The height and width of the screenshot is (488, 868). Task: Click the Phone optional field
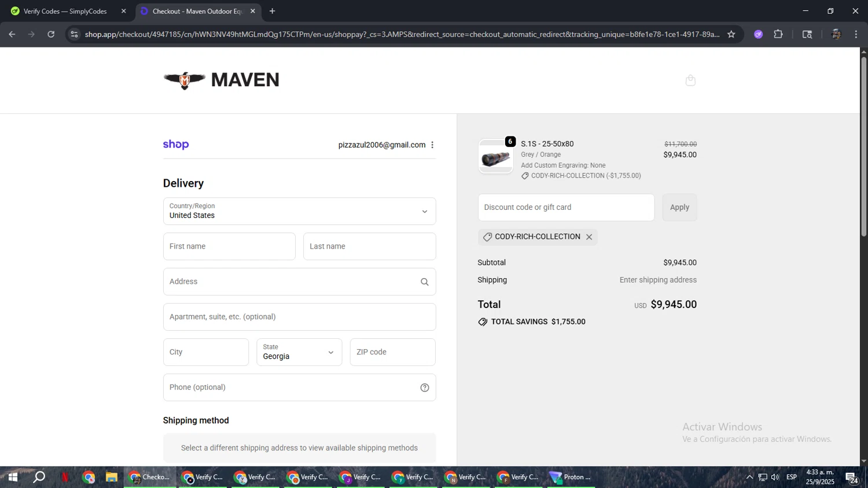point(299,387)
